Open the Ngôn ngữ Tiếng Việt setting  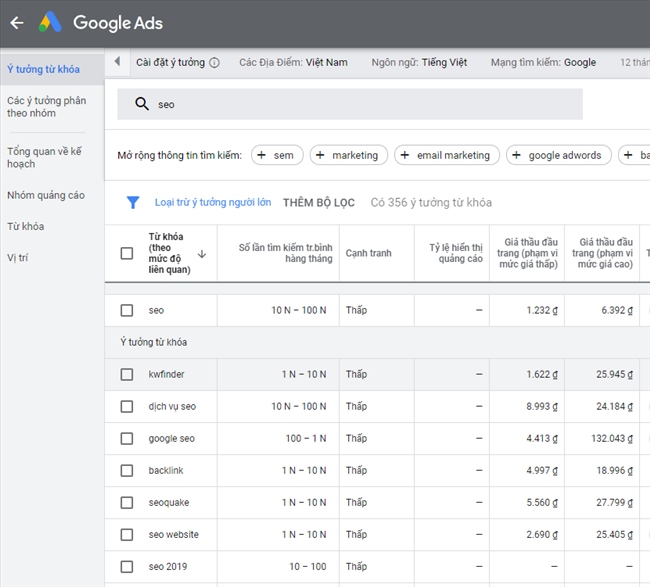419,62
